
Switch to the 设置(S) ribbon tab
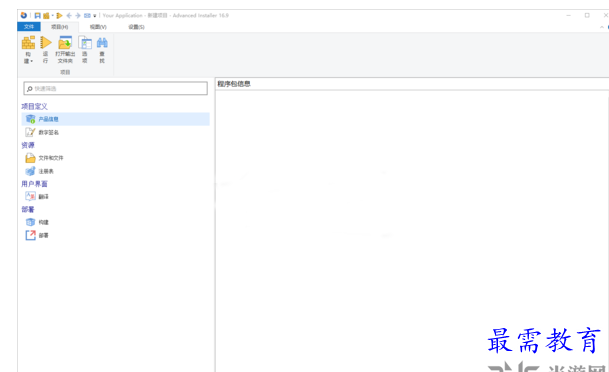pos(136,27)
